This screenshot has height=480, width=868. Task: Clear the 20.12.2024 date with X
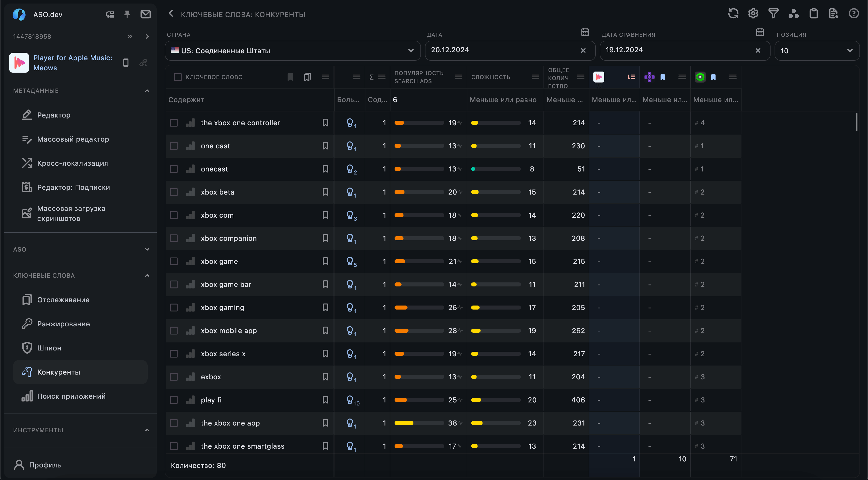[583, 50]
